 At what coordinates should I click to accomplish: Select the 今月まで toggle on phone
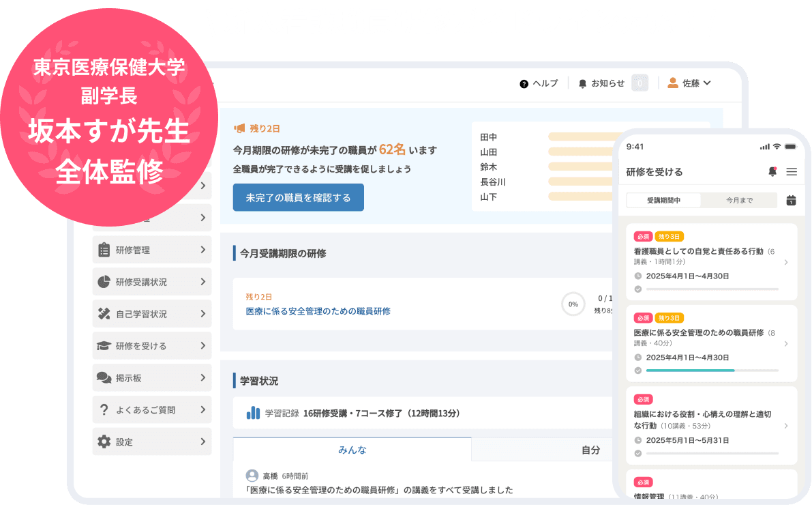[739, 200]
